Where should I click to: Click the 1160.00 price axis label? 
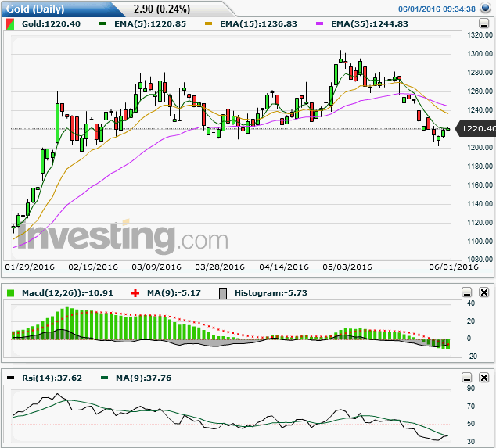(480, 185)
